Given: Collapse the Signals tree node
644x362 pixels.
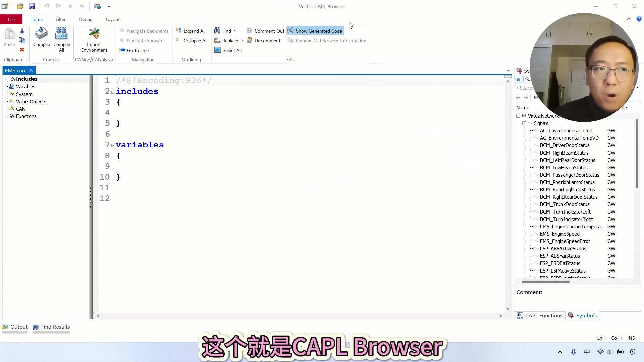Looking at the screenshot, I should click(524, 123).
